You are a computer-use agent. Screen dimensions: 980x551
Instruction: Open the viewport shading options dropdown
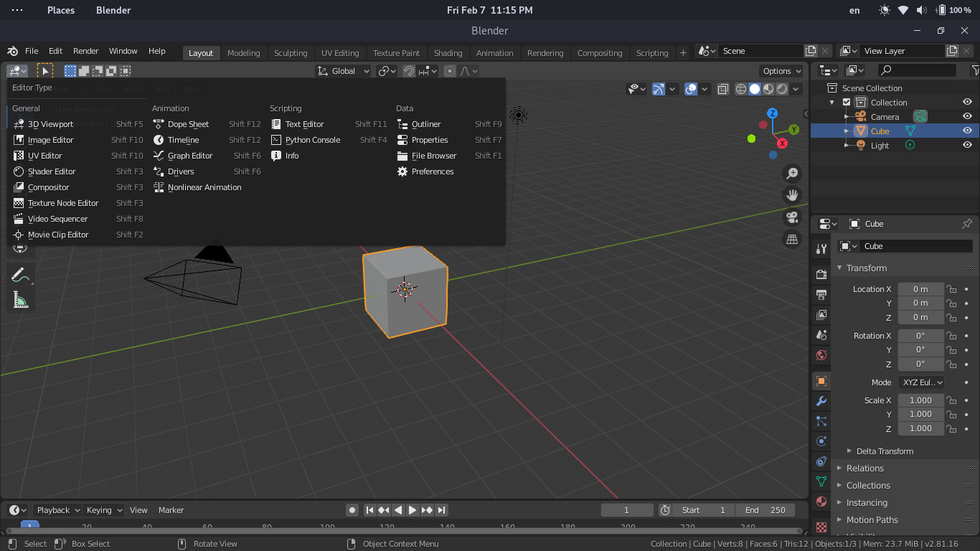(x=796, y=89)
